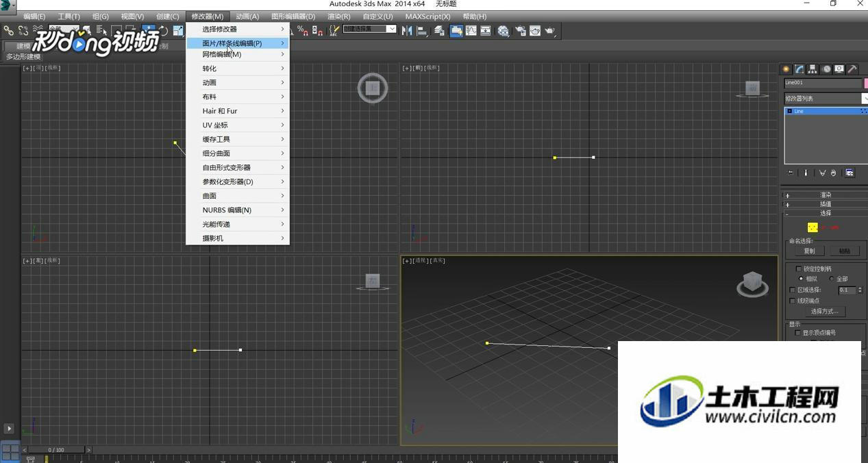Collapse the 选择 rollout
868x463 pixels.
coord(825,213)
